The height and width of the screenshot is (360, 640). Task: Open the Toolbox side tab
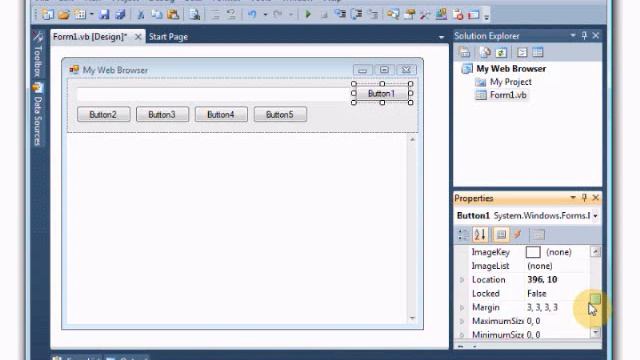pyautogui.click(x=38, y=54)
